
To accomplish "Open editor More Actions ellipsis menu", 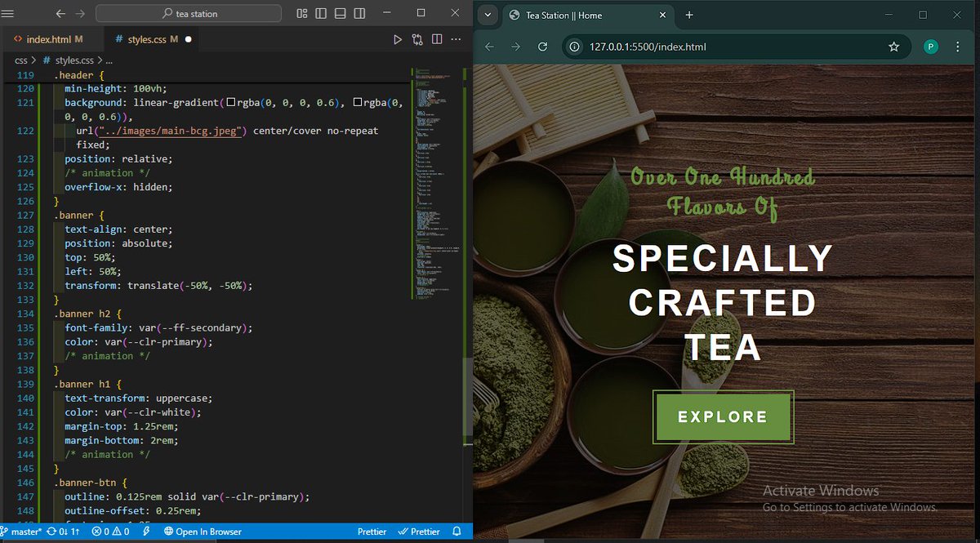I will (x=457, y=39).
